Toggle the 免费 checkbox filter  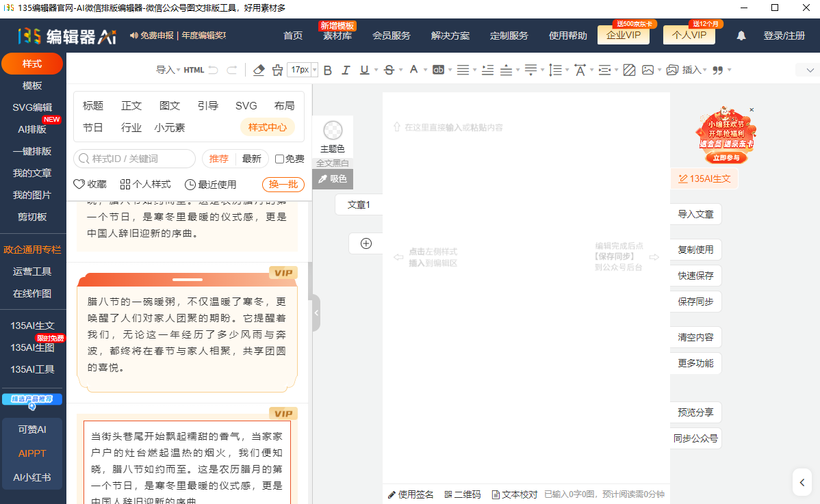tap(279, 159)
